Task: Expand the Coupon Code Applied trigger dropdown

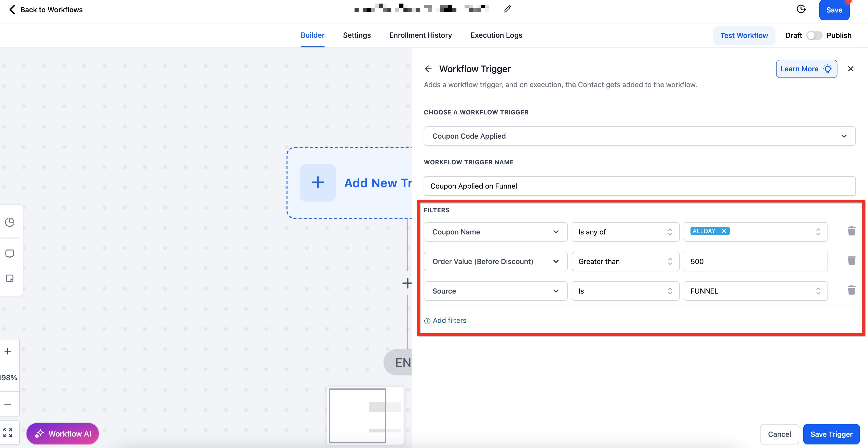Action: 639,136
